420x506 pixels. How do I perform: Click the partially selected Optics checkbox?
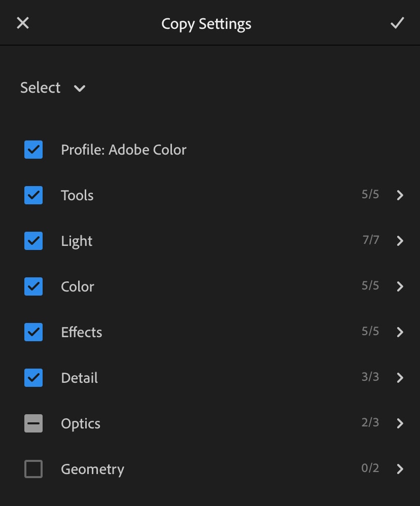33,423
